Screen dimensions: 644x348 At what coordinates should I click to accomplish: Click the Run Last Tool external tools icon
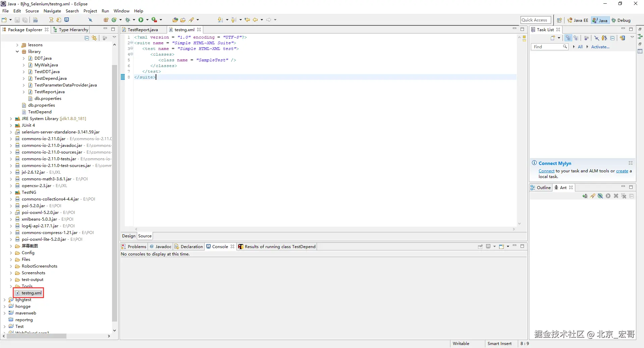pos(154,20)
